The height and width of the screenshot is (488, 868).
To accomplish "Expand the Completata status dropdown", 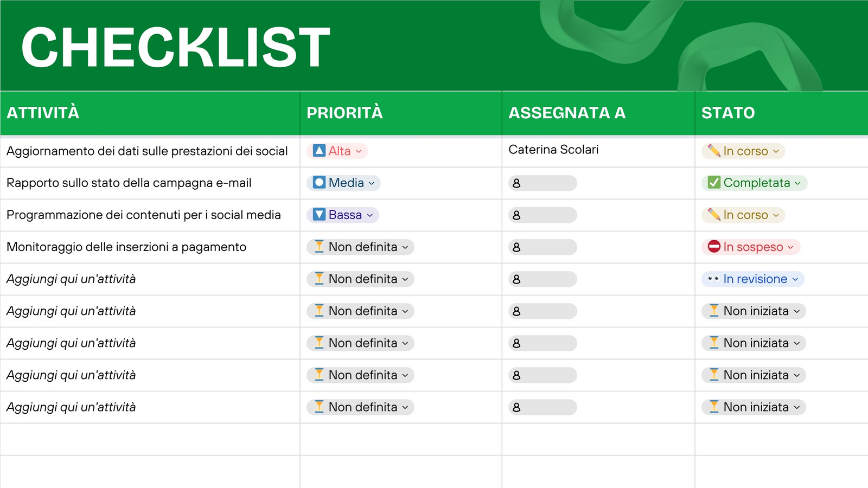I will [797, 183].
